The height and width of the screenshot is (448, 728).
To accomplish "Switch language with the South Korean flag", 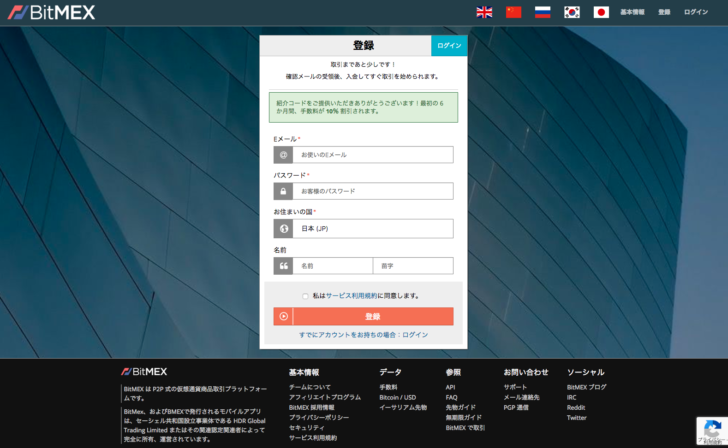I will point(572,12).
